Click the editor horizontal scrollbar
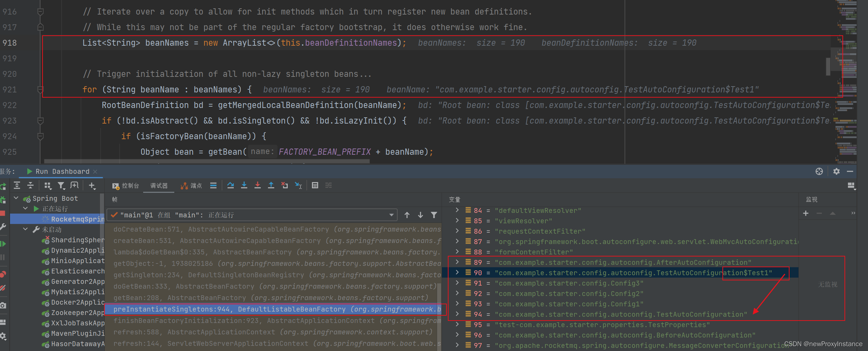 point(207,161)
